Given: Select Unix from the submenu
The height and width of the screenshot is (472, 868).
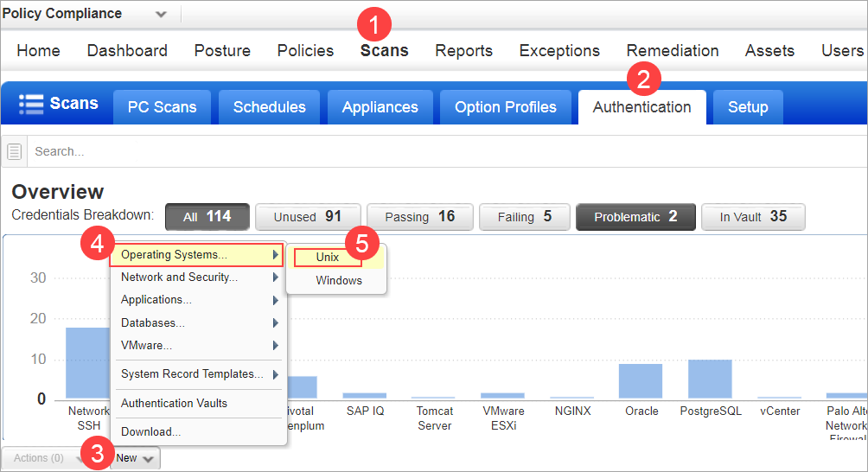Looking at the screenshot, I should click(328, 258).
